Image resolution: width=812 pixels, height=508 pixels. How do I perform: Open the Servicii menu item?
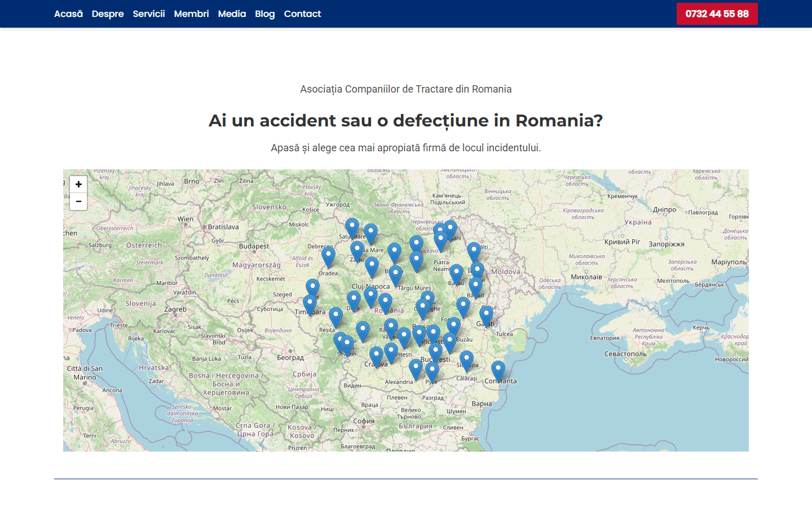[149, 14]
